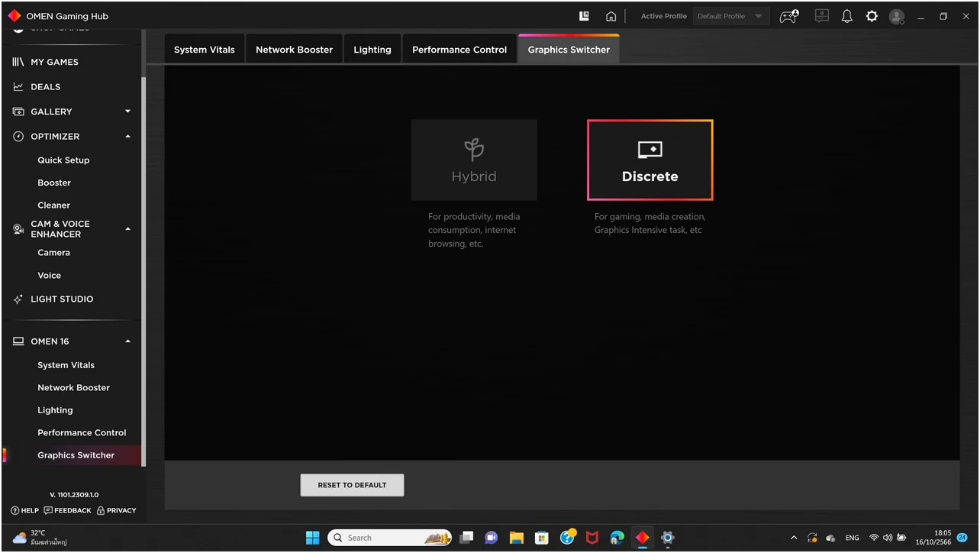The width and height of the screenshot is (980, 553).
Task: Collapse the CAM & VOICE ENHANCER arrow
Action: (x=128, y=229)
